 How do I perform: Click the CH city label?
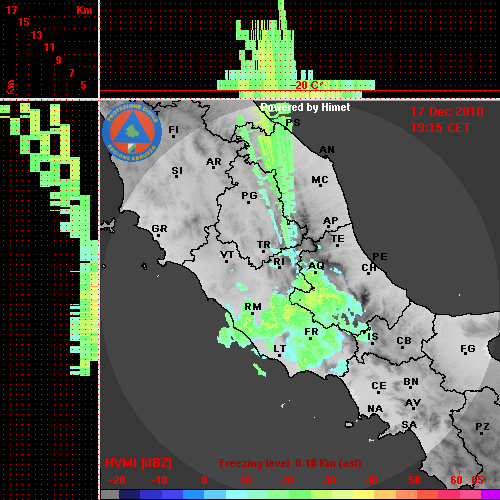(369, 267)
